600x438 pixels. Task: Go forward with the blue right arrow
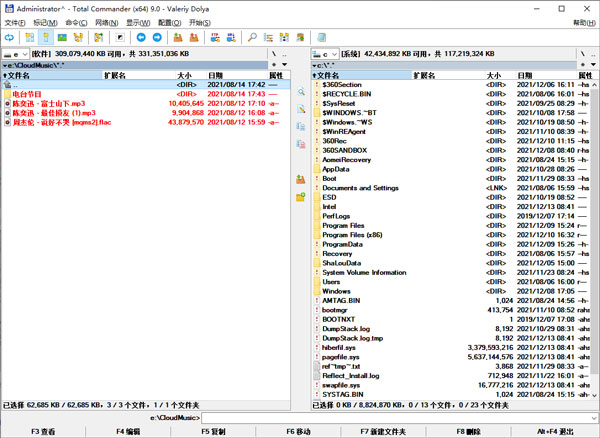(157, 37)
